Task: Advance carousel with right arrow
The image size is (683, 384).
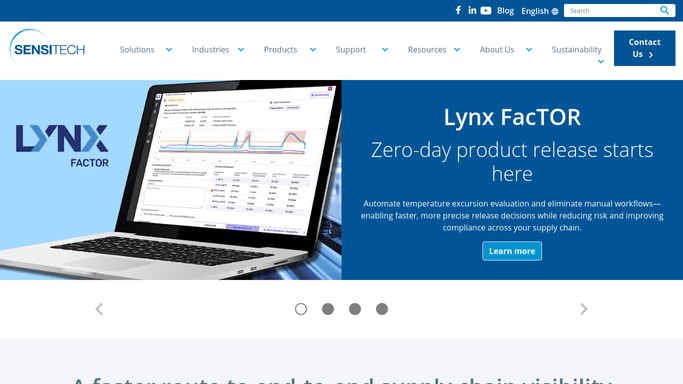Action: tap(584, 309)
